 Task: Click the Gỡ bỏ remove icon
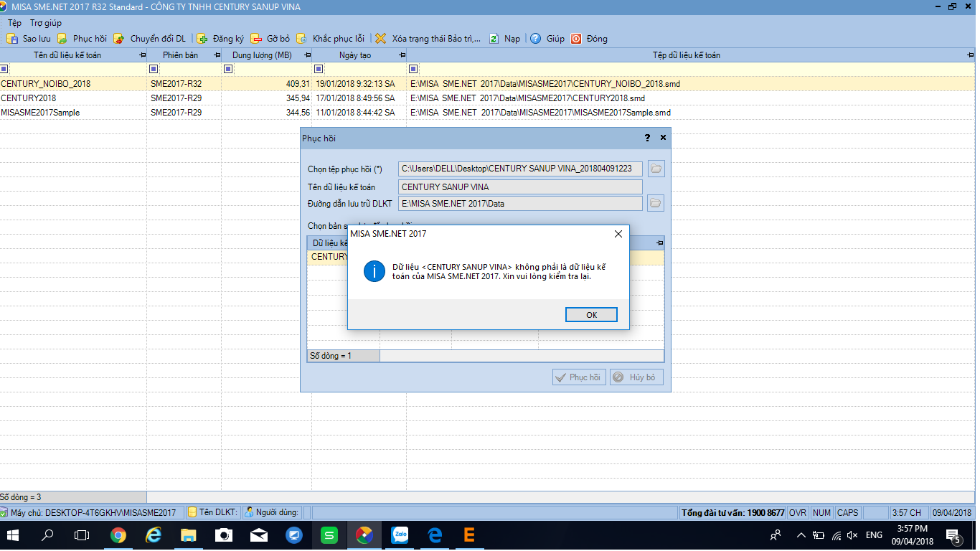pos(256,39)
